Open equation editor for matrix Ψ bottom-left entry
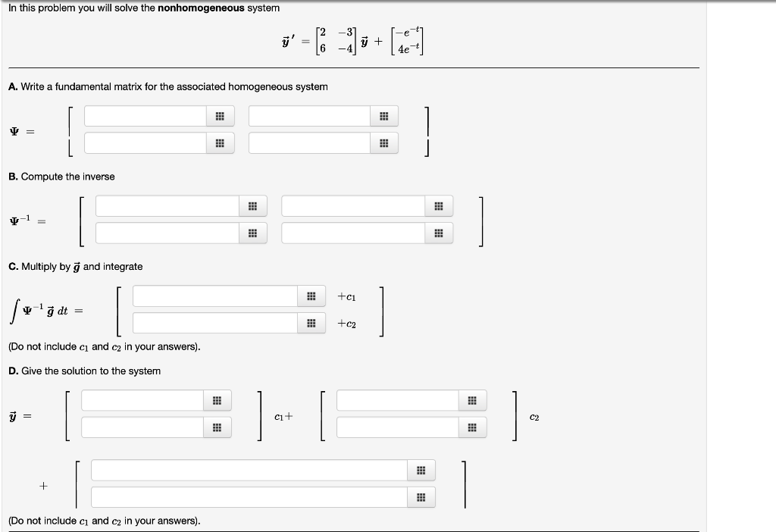 tap(221, 142)
